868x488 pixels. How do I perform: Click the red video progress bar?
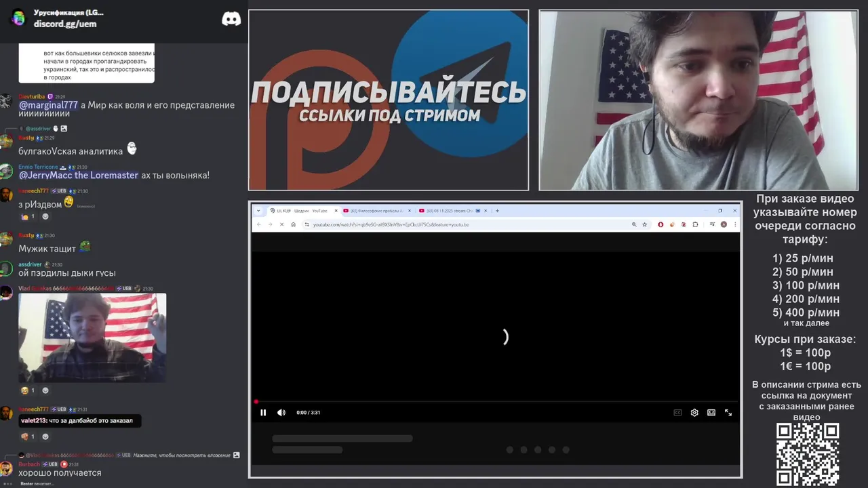(x=496, y=402)
